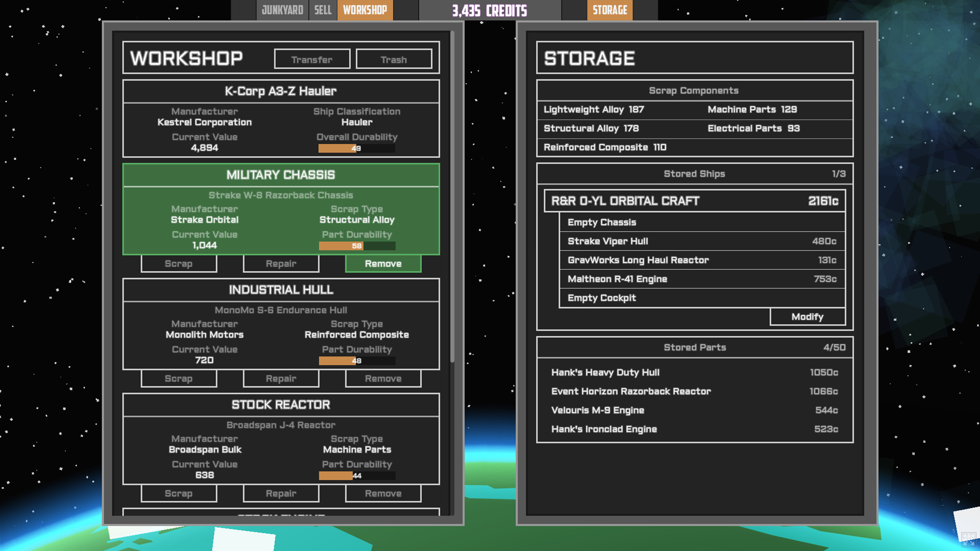Select the Military Chassis card header

coord(281,175)
